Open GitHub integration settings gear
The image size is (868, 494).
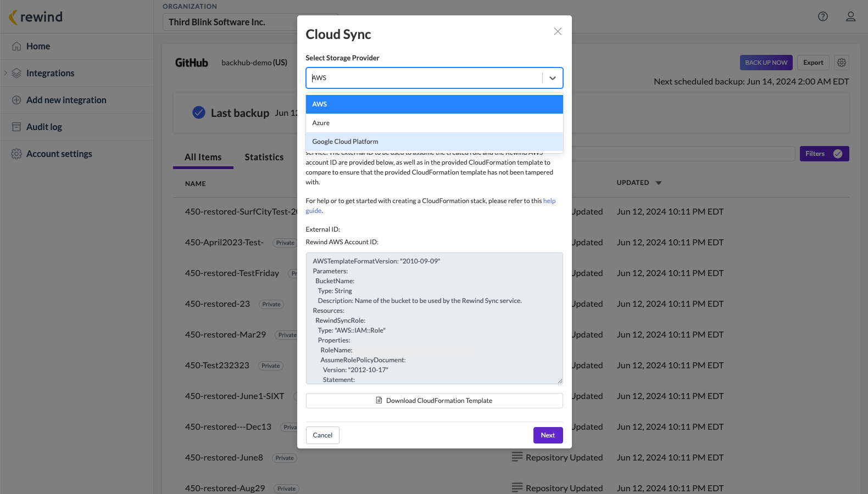tap(842, 63)
